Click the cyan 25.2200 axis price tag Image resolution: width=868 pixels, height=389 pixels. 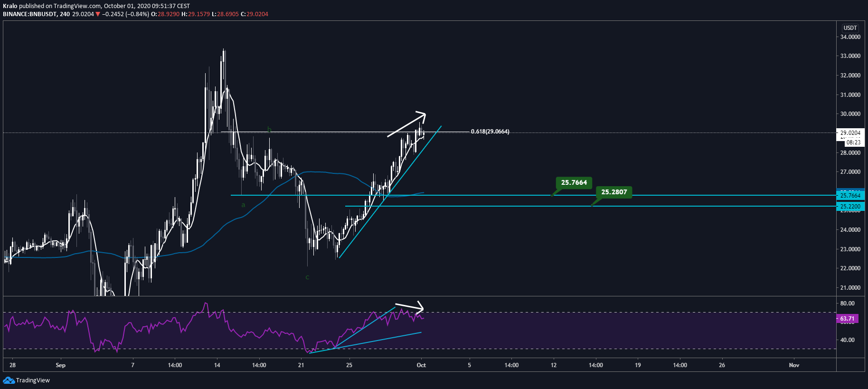point(850,207)
